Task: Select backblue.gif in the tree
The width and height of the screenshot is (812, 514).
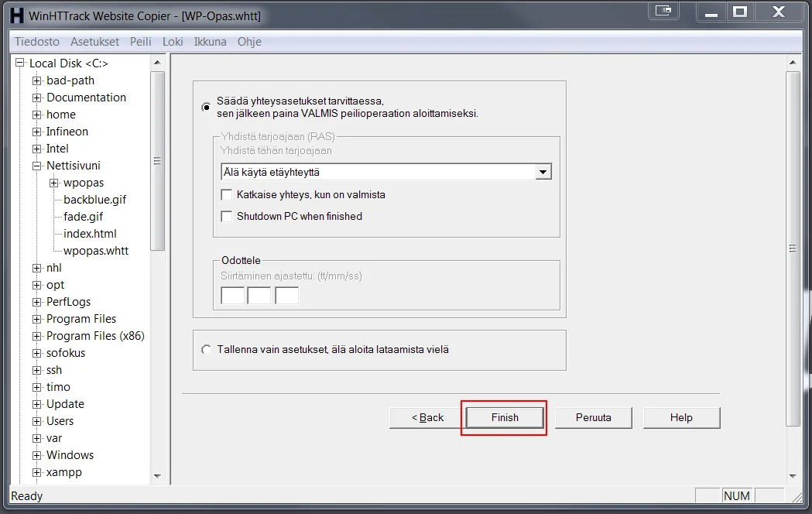Action: 94,200
